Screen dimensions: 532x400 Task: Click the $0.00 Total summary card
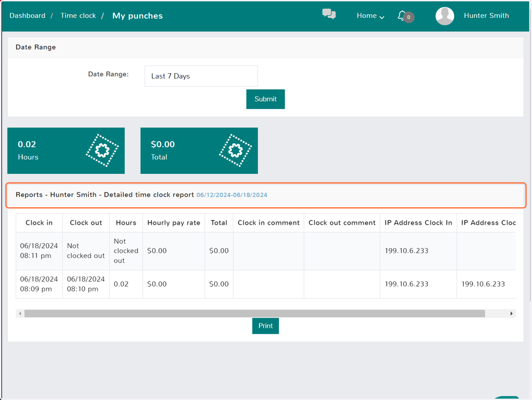tap(199, 151)
